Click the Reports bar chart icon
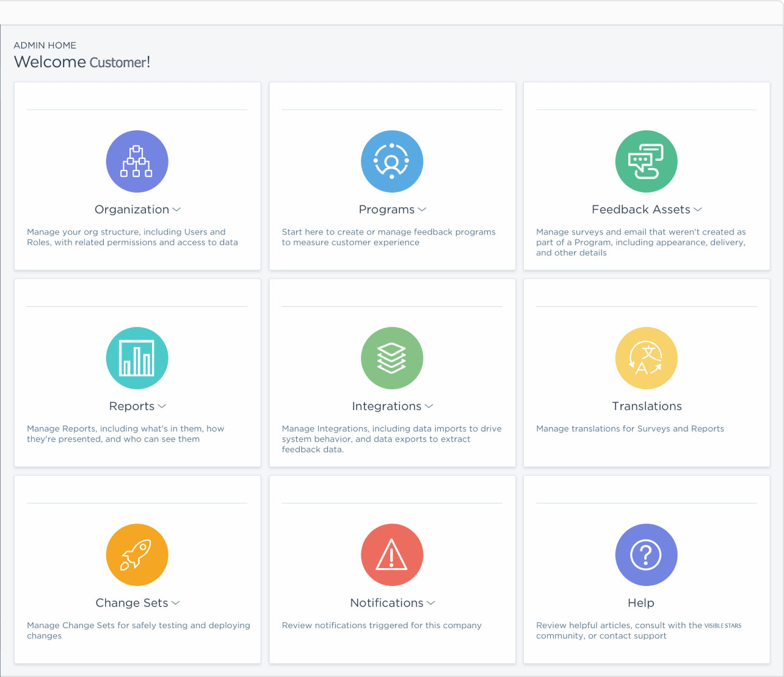The image size is (784, 677). click(137, 358)
